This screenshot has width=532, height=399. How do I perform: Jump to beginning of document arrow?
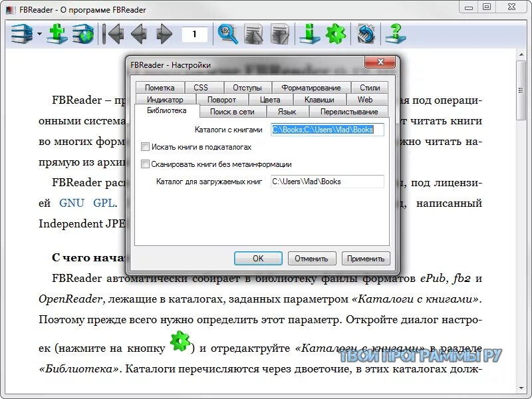click(113, 34)
